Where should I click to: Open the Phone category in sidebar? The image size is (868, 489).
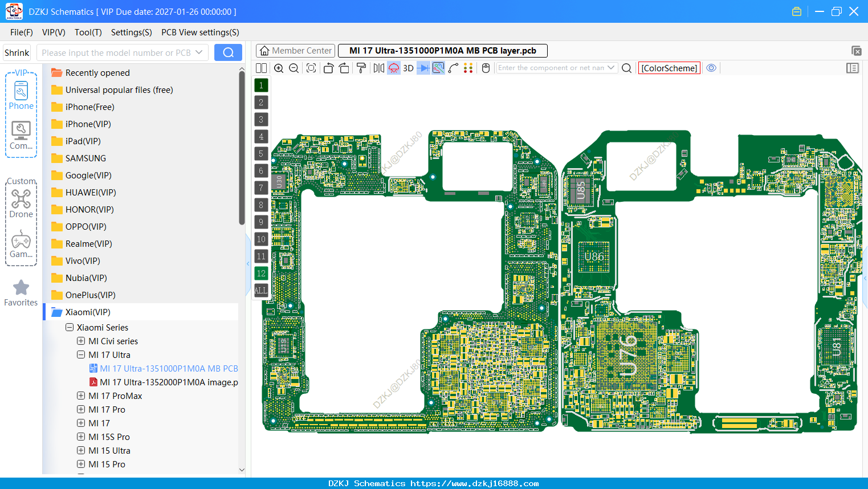tap(21, 95)
